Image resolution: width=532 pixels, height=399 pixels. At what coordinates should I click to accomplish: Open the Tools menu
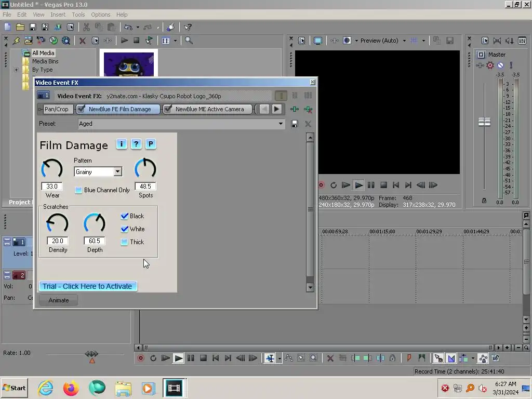(78, 15)
